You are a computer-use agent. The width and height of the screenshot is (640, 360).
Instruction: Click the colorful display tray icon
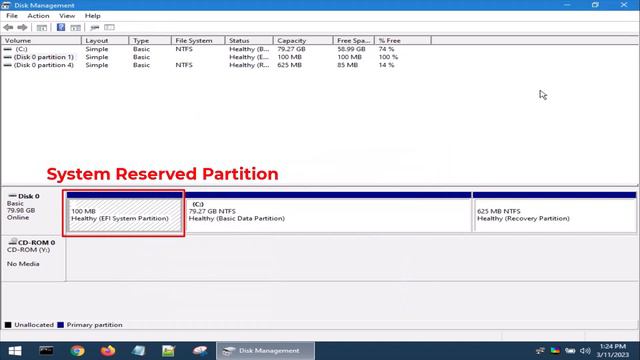(x=555, y=351)
